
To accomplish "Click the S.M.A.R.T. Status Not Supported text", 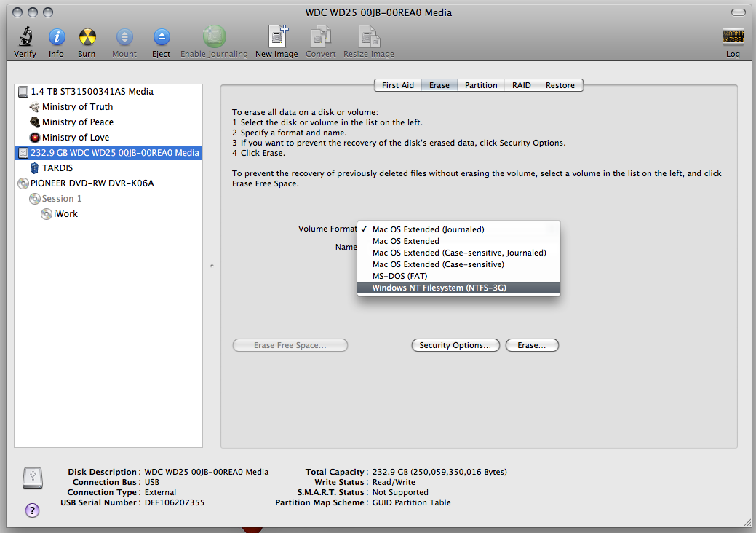I will (400, 492).
